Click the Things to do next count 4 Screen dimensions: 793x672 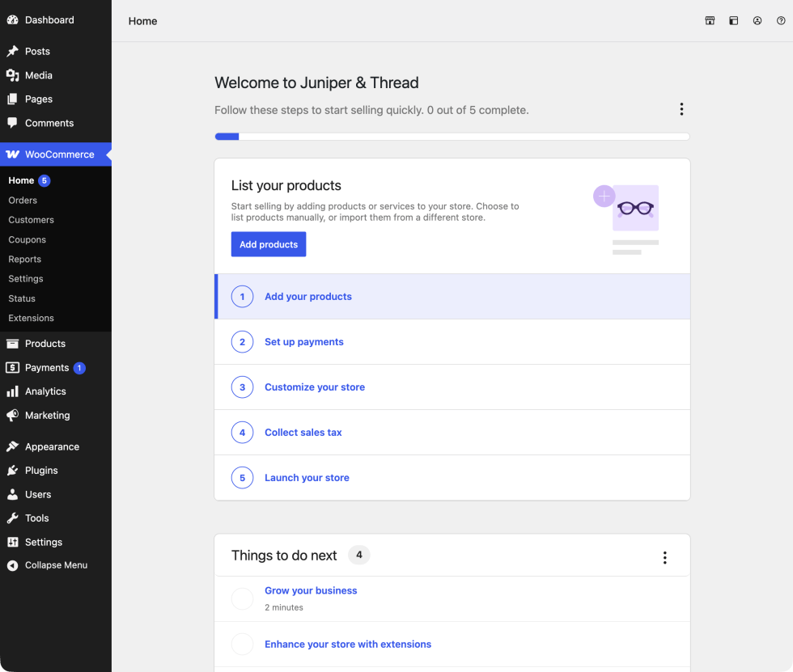359,555
